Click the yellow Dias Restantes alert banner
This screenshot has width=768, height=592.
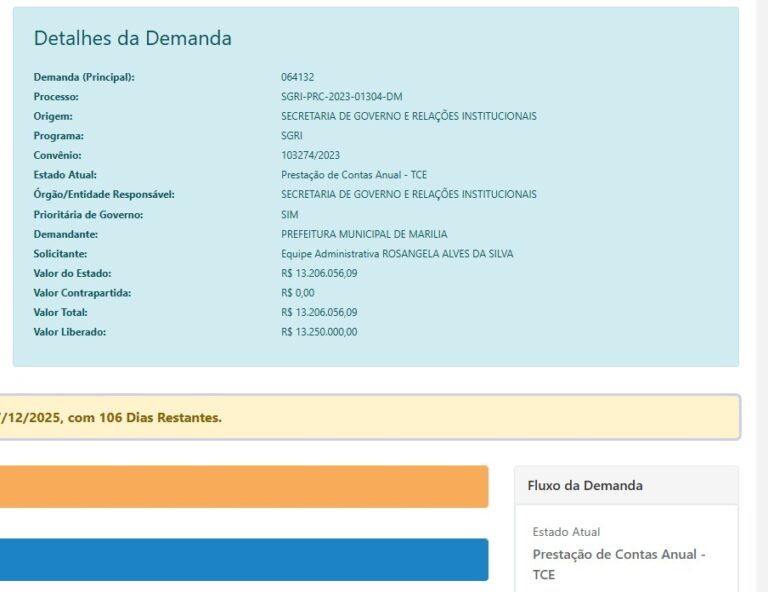(x=370, y=417)
